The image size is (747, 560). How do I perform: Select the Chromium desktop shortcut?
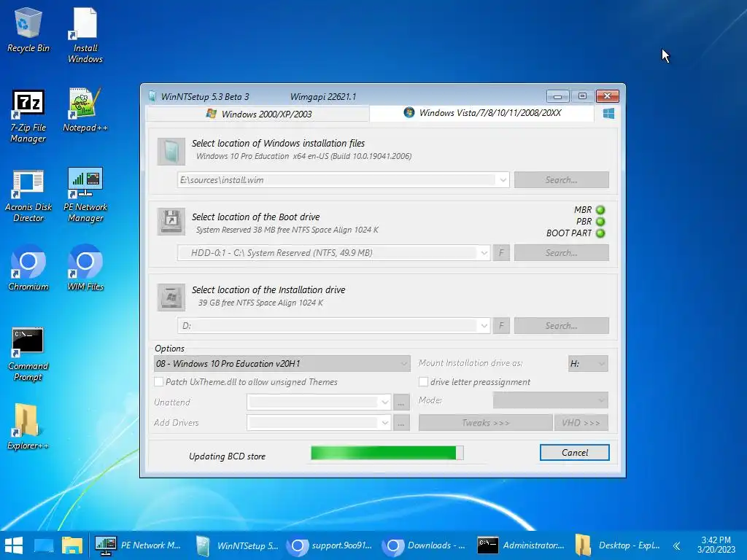[x=28, y=268]
